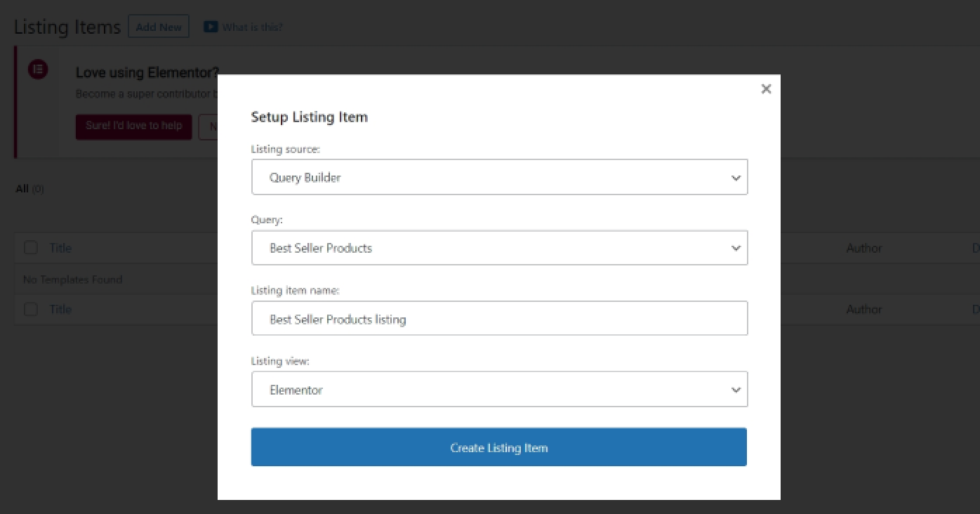Image resolution: width=980 pixels, height=514 pixels.
Task: Click the Listing source label
Action: [x=286, y=149]
